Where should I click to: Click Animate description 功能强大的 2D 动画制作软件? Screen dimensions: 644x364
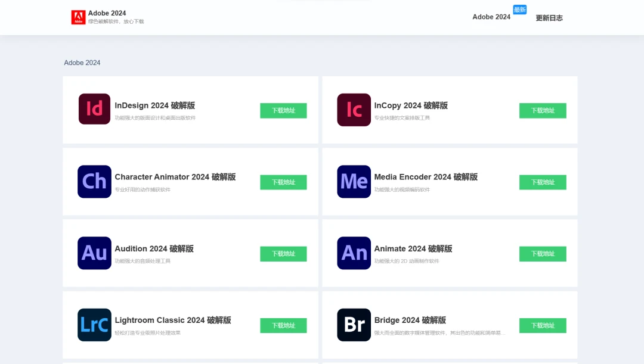[407, 261]
